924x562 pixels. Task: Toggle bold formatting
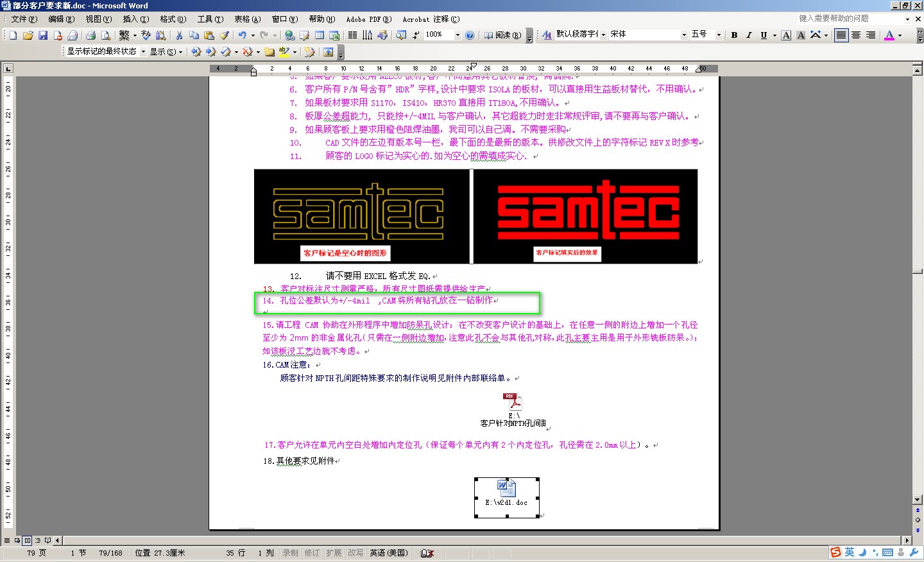[x=734, y=35]
